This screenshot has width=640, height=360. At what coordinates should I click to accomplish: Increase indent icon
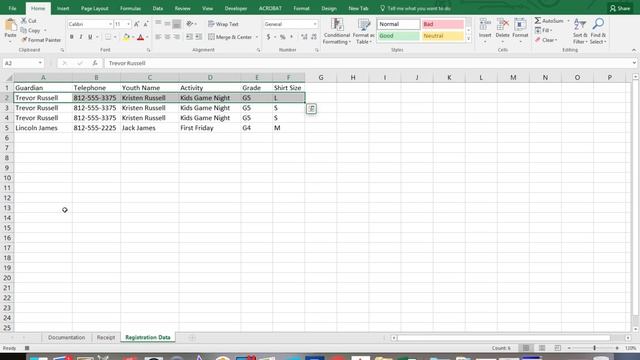coord(198,37)
